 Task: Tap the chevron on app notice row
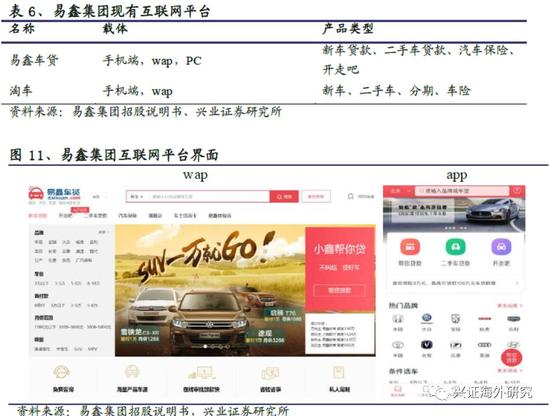pyautogui.click(x=518, y=283)
